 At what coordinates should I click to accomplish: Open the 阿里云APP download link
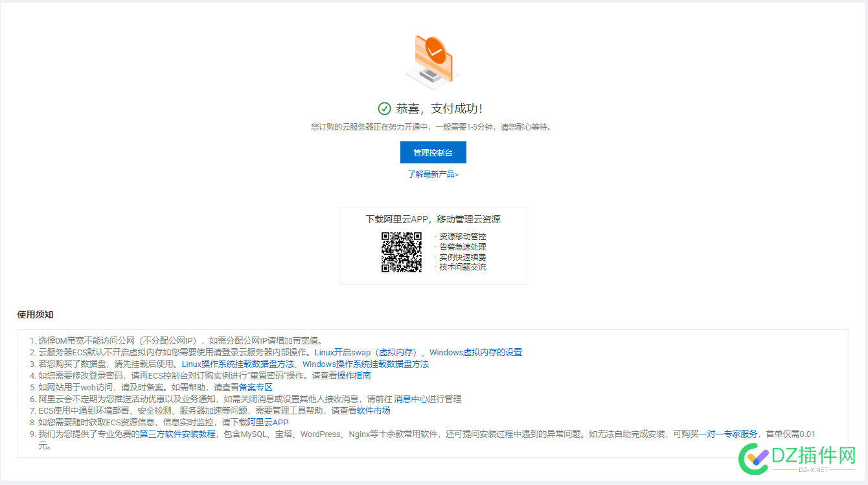click(268, 423)
